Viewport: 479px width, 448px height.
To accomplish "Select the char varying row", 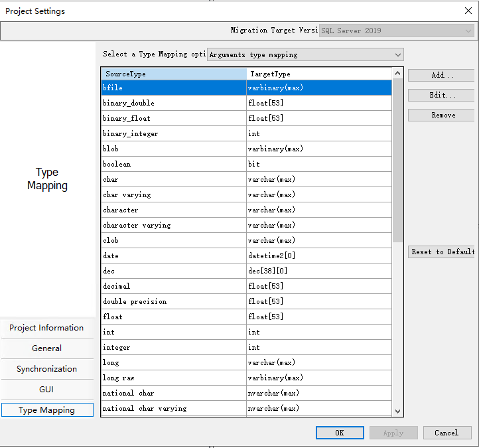I will (246, 194).
